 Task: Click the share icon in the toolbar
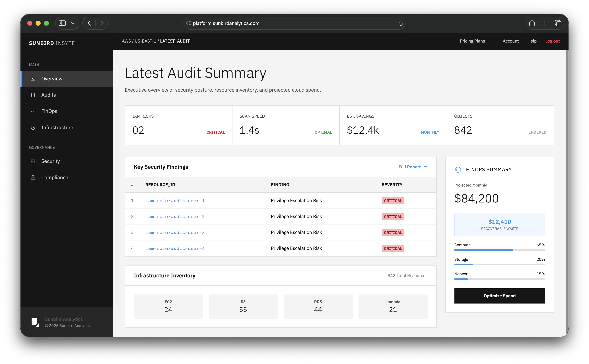tap(532, 23)
